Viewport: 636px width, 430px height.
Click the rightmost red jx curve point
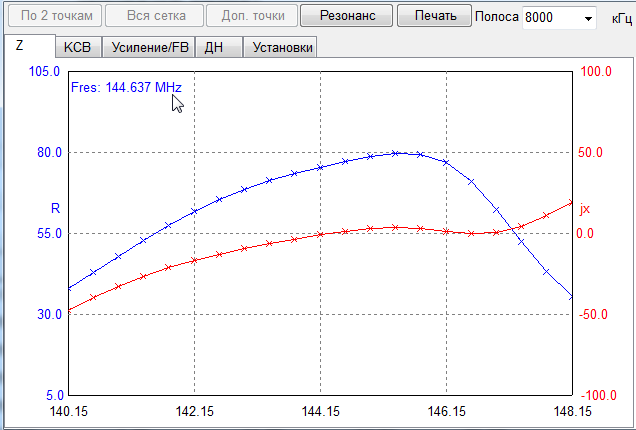click(571, 203)
